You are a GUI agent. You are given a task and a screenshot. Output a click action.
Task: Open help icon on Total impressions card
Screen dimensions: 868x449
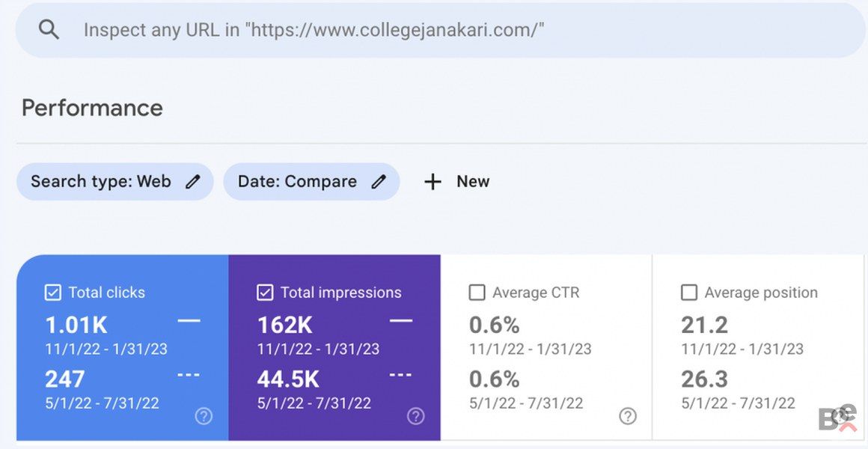(x=416, y=416)
